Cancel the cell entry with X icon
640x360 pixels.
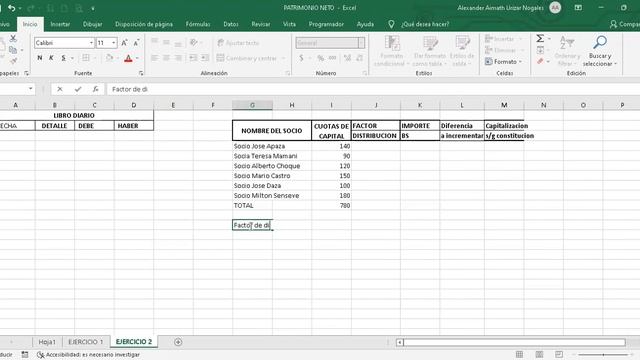(x=60, y=89)
